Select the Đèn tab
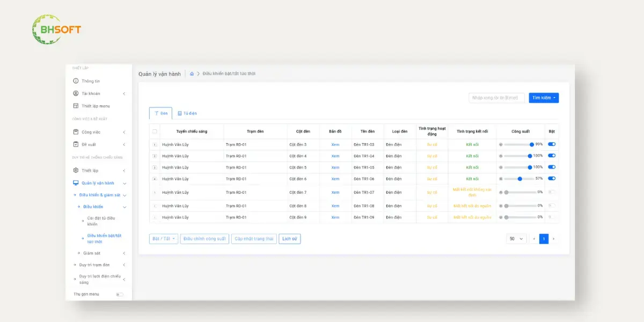The height and width of the screenshot is (322, 644). (x=161, y=113)
